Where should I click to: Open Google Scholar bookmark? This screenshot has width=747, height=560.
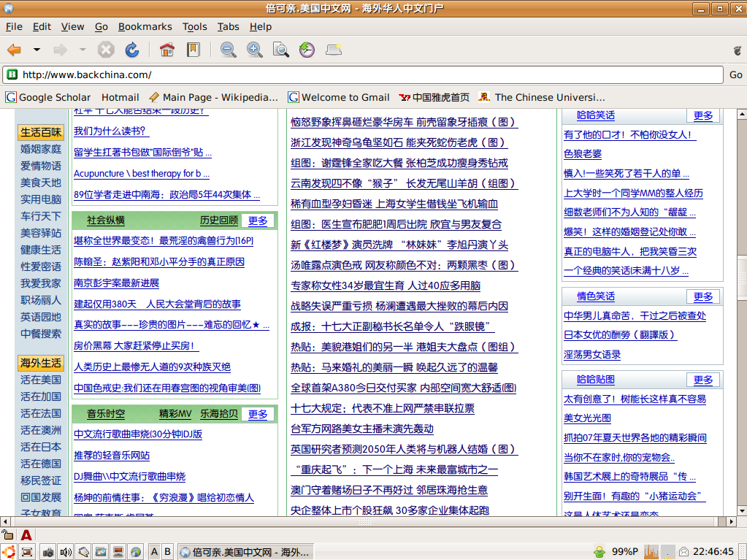[48, 97]
